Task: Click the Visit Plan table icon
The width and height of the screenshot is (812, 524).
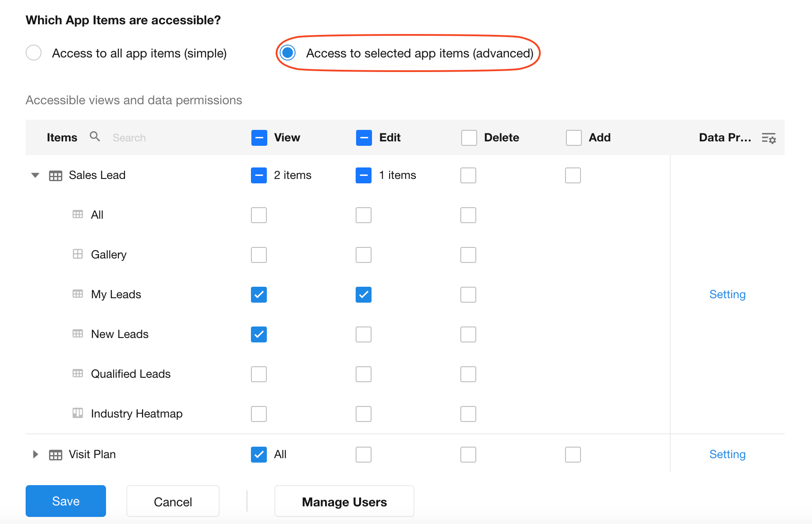Action: 56,455
